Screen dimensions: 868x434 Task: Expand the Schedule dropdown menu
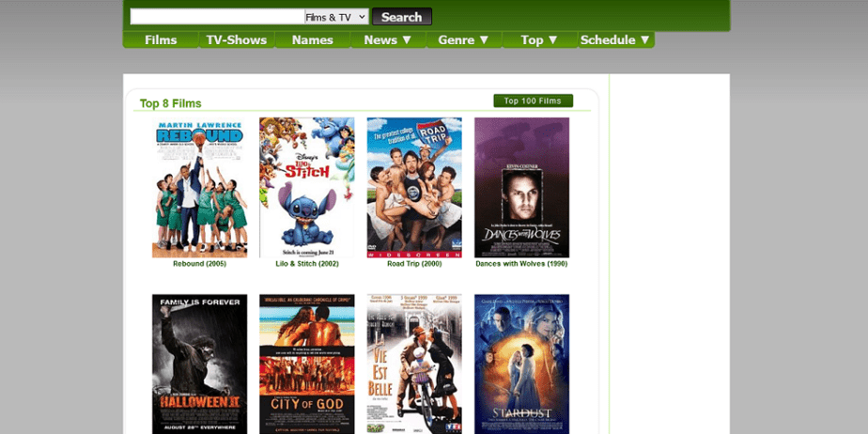615,39
